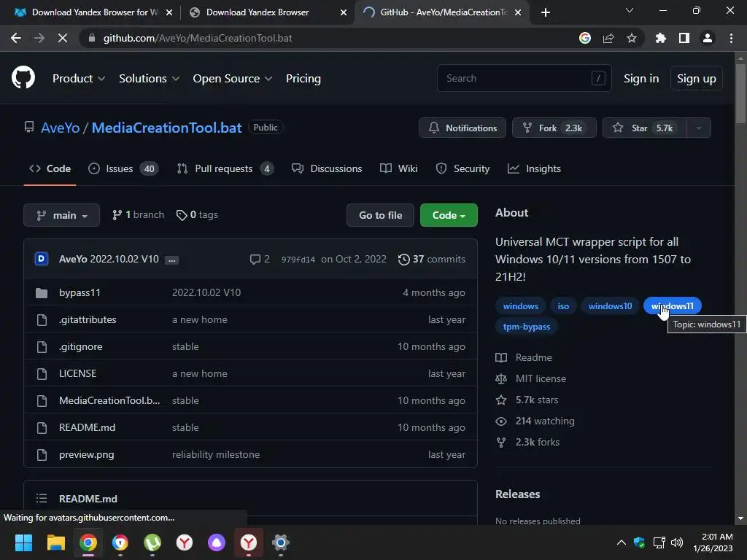This screenshot has height=560, width=747.
Task: Open the AveYo owner link
Action: pos(60,128)
